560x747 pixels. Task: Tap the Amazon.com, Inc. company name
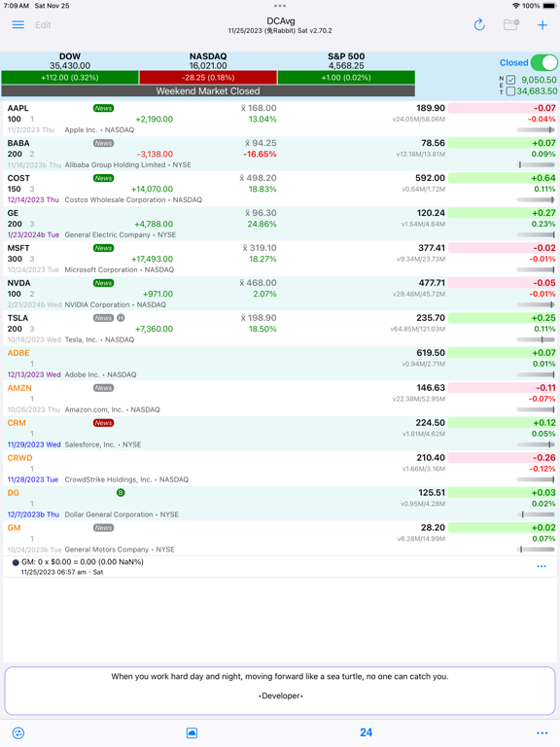(93, 409)
